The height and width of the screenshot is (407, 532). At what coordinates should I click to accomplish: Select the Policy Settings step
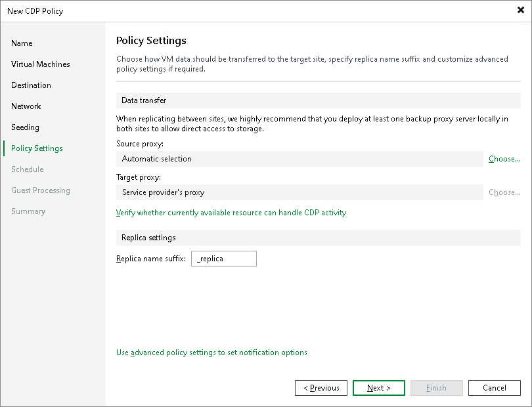tap(35, 148)
